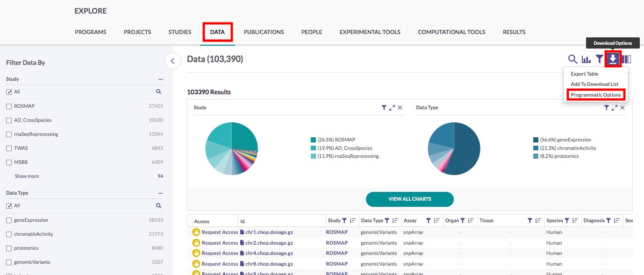Click the column selection icon
Viewport: 644px width, 275px height.
627,59
